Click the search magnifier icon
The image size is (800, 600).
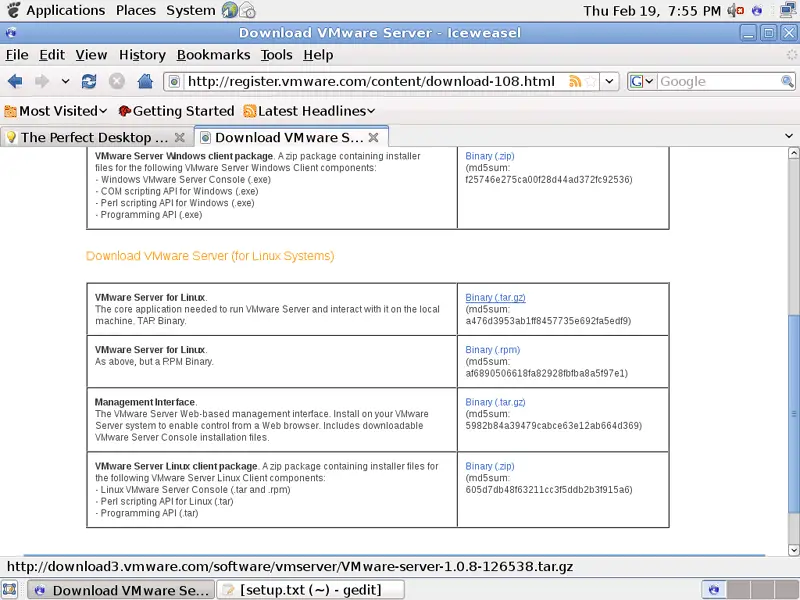tap(787, 82)
